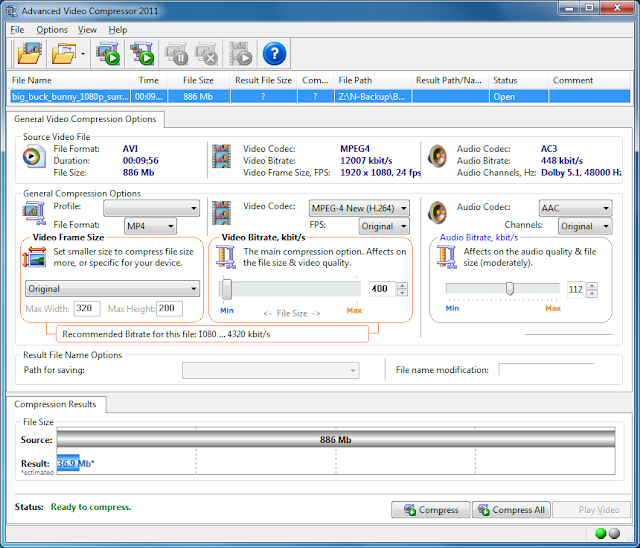Viewport: 640px width, 548px height.
Task: Click the compression video codec filmstrip icon
Action: point(222,213)
